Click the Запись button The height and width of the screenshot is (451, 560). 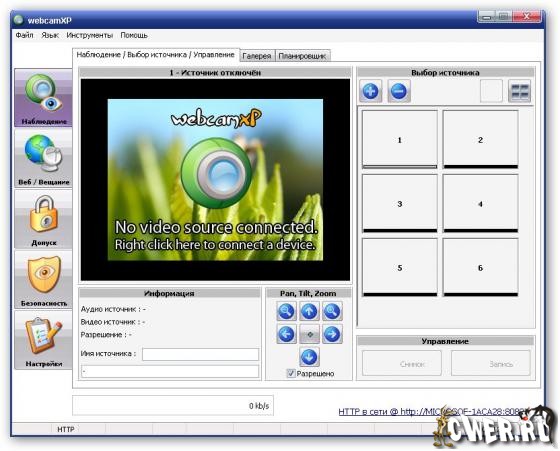[491, 364]
